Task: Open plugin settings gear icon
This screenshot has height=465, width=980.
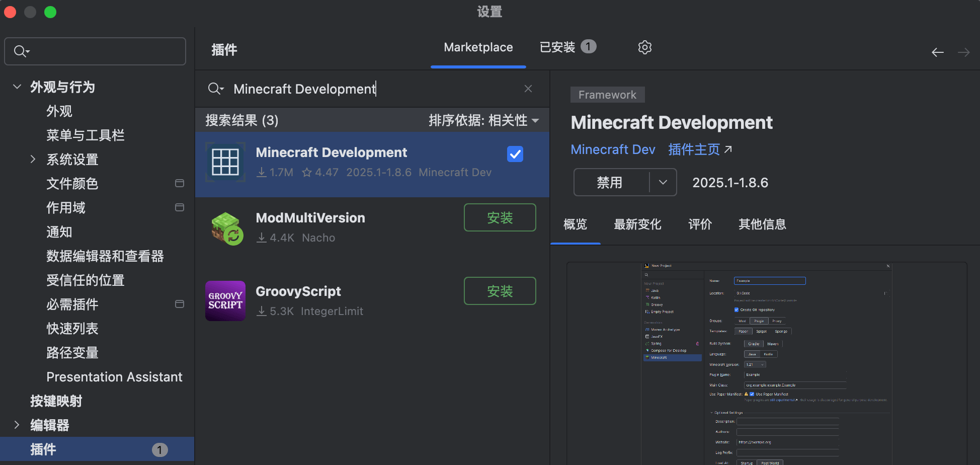Action: pyautogui.click(x=644, y=47)
